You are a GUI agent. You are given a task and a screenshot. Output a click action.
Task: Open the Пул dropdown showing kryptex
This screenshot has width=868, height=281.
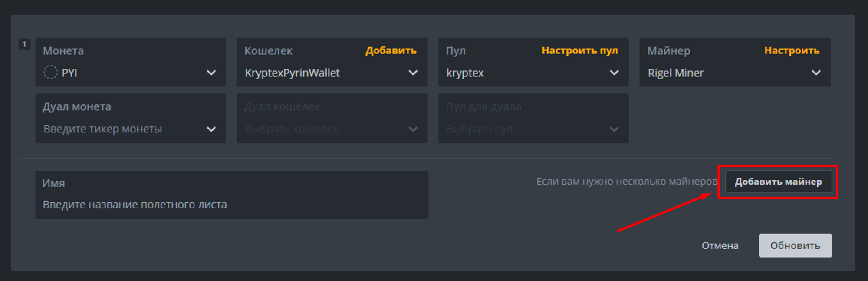[533, 62]
